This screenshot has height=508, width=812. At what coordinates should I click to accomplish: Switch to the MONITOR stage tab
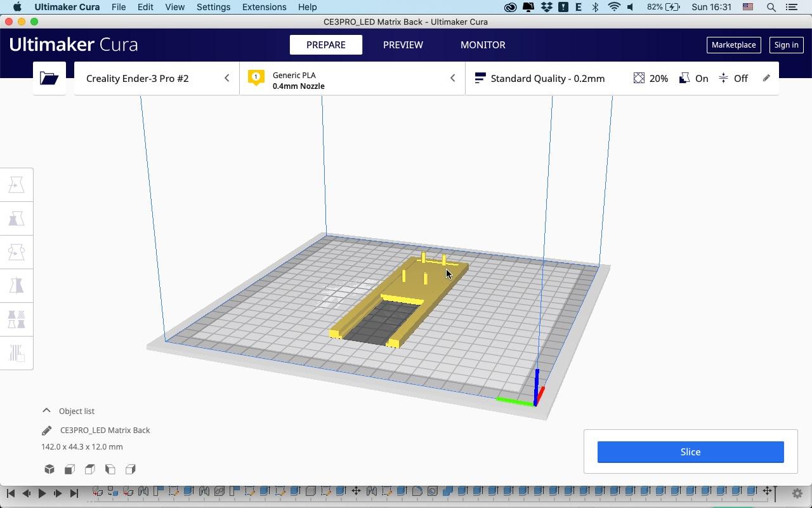[483, 45]
